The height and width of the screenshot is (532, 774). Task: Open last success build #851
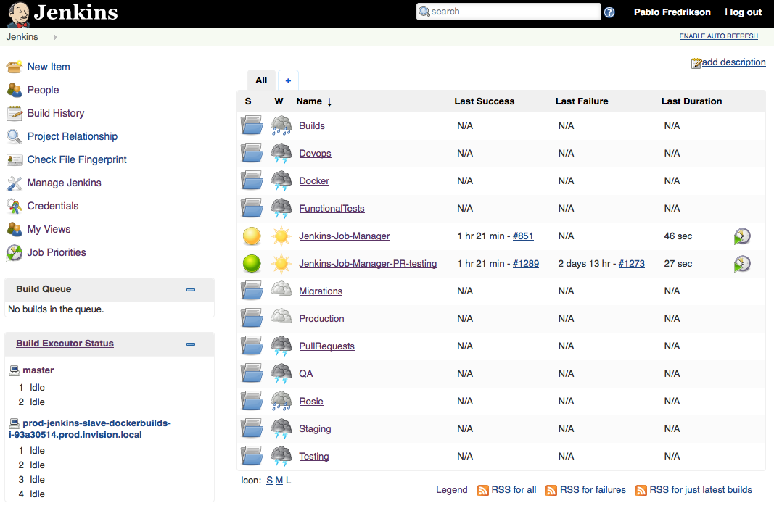click(x=523, y=236)
